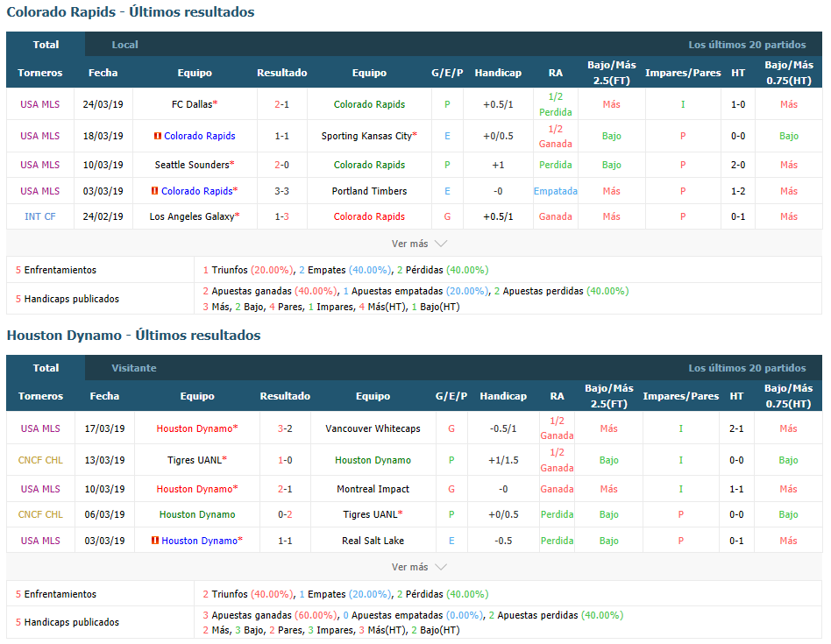Click the +0.5/1 handicap on FC Dallas row

[498, 104]
